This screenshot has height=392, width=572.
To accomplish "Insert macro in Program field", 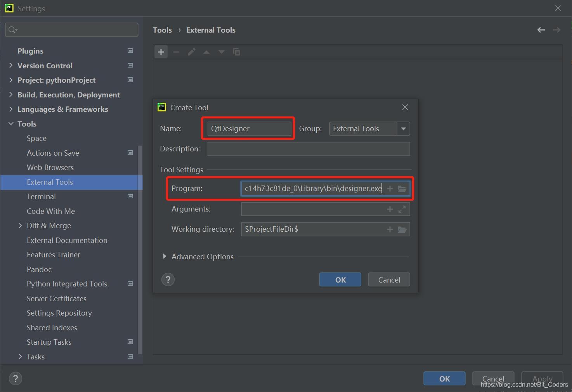I will point(390,189).
